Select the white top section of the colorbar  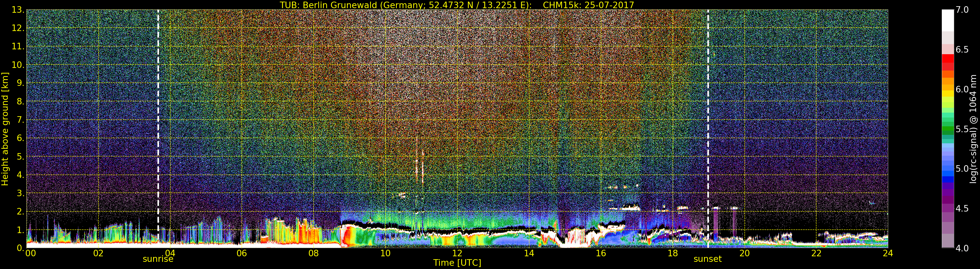(947, 19)
